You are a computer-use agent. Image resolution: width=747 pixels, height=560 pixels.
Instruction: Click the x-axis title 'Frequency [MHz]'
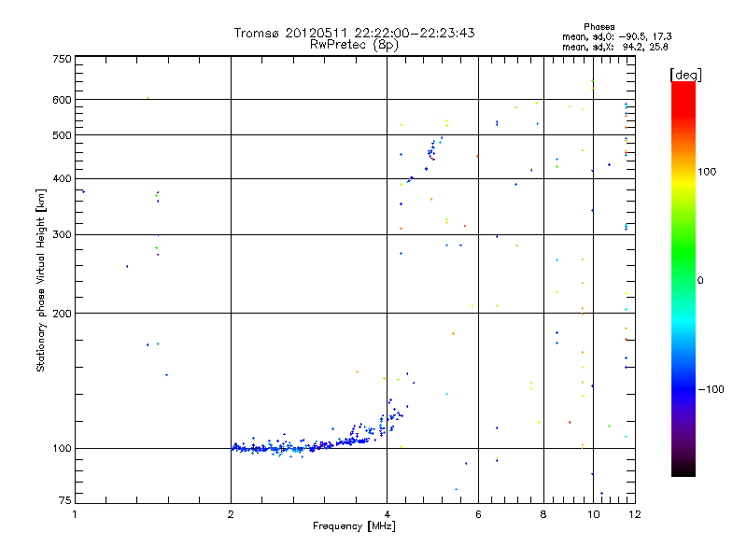tap(354, 526)
